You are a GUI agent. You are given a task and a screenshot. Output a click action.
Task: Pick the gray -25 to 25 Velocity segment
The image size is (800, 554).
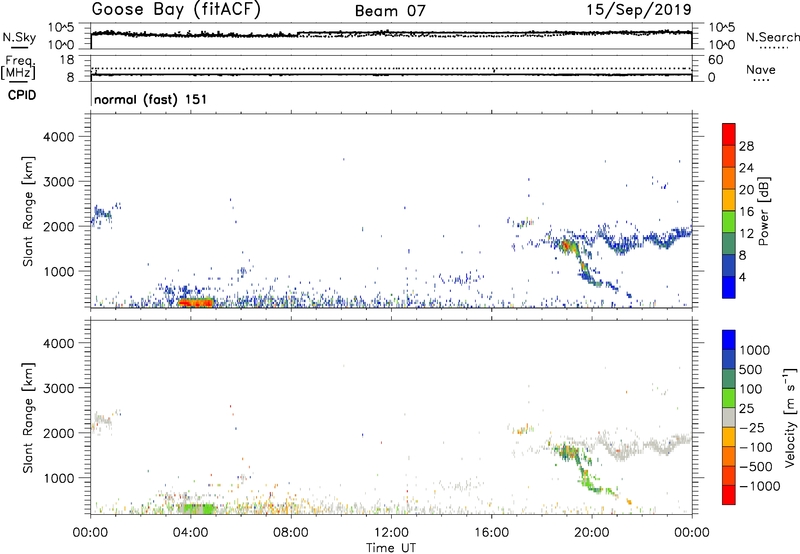pos(729,417)
